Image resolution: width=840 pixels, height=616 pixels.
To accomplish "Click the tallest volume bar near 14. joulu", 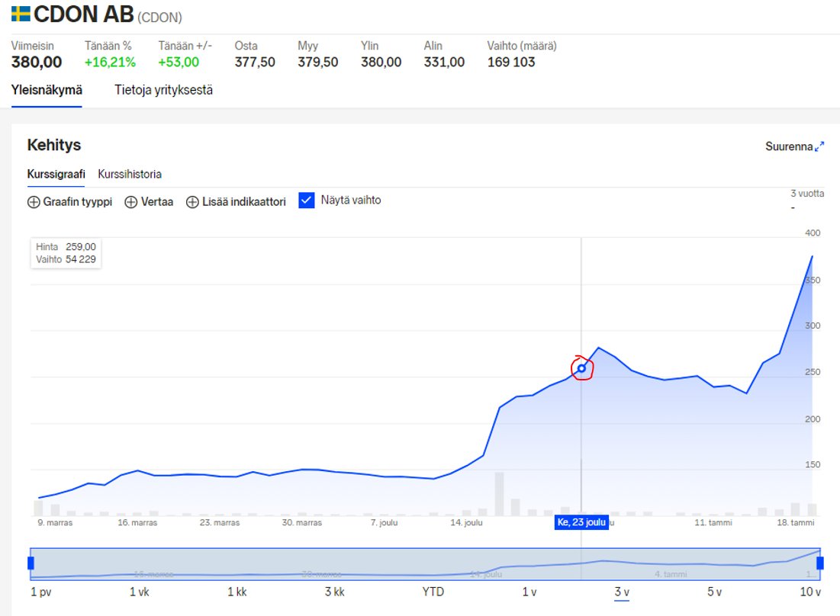I will point(499,494).
